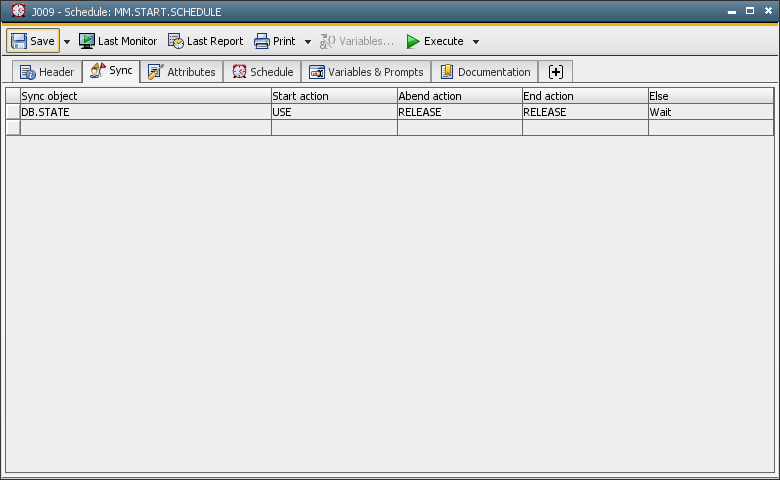Click the Variables... toolbar item
The width and height of the screenshot is (780, 480).
coord(356,41)
